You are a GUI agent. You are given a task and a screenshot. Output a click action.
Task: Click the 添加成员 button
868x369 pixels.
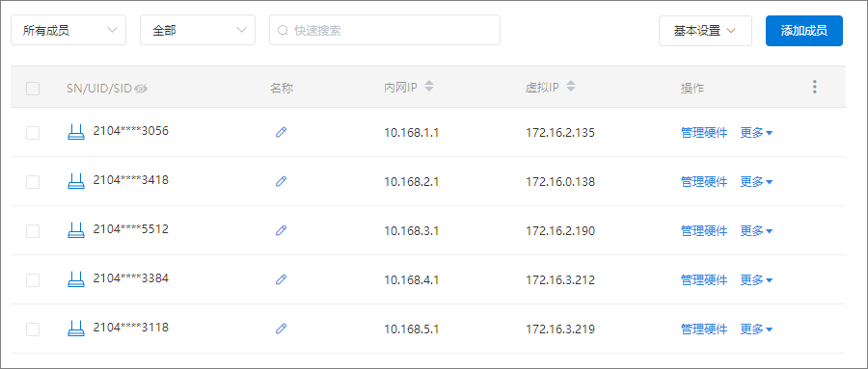pos(804,31)
